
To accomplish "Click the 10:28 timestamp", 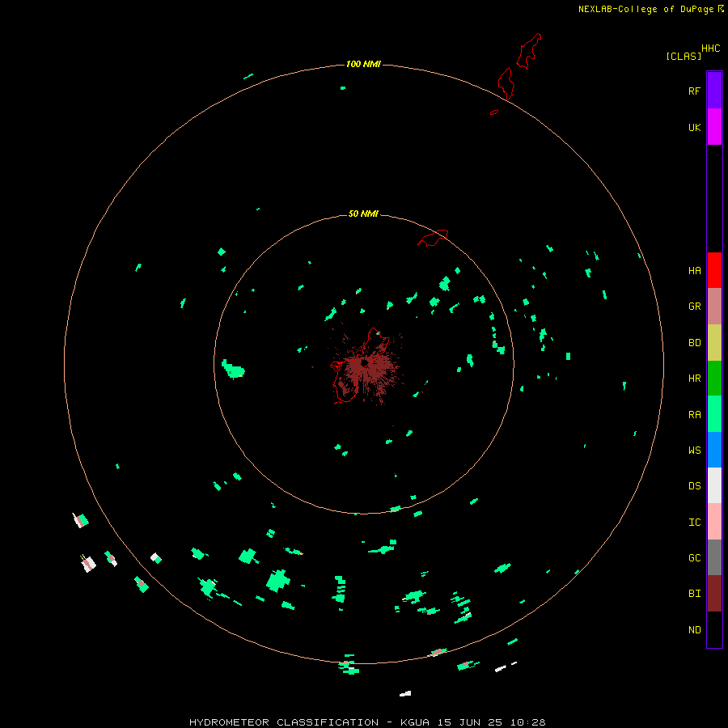I will [x=527, y=722].
